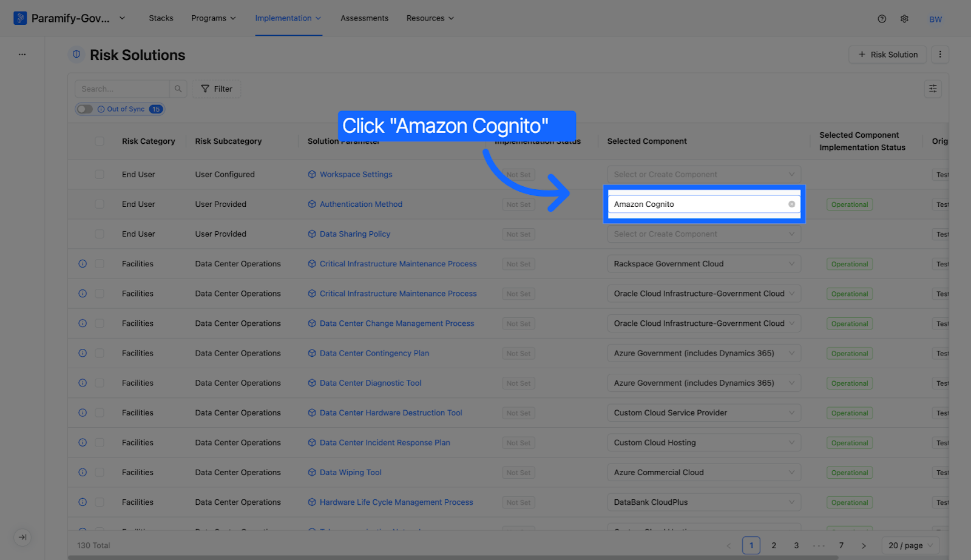Click the Search input field
Screen dimensions: 971x560
122,89
